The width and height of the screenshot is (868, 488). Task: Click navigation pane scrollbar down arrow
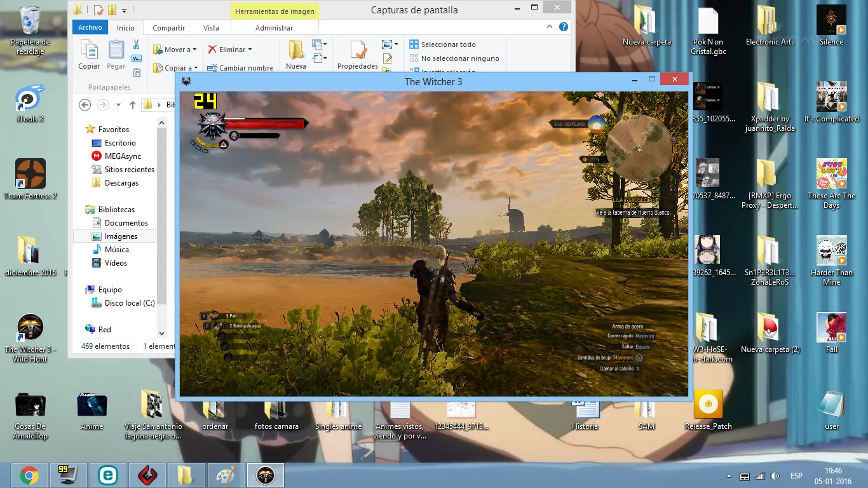pyautogui.click(x=161, y=334)
